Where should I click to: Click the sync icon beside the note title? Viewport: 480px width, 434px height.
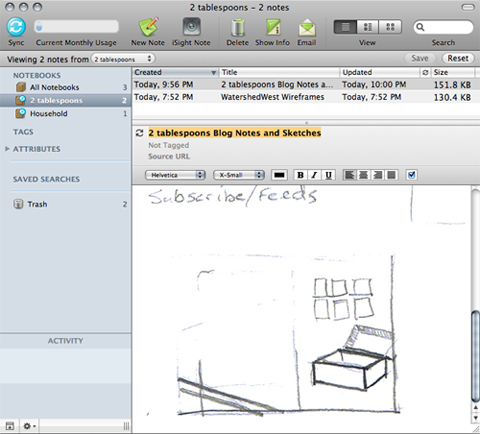tap(139, 133)
